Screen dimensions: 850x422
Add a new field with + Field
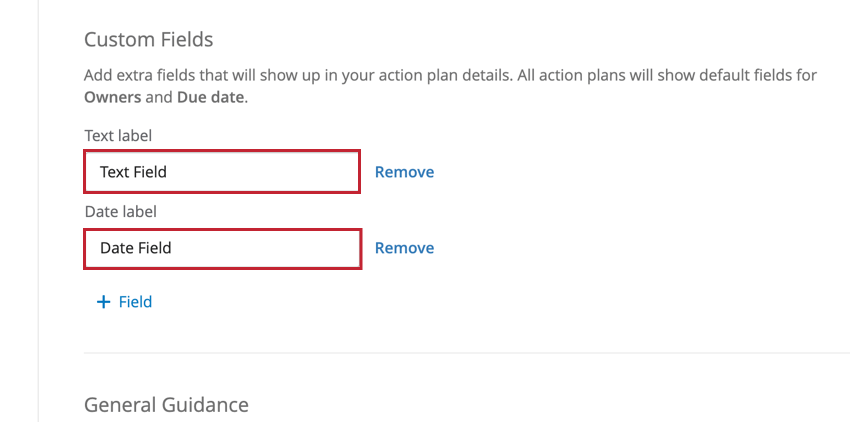(x=124, y=301)
